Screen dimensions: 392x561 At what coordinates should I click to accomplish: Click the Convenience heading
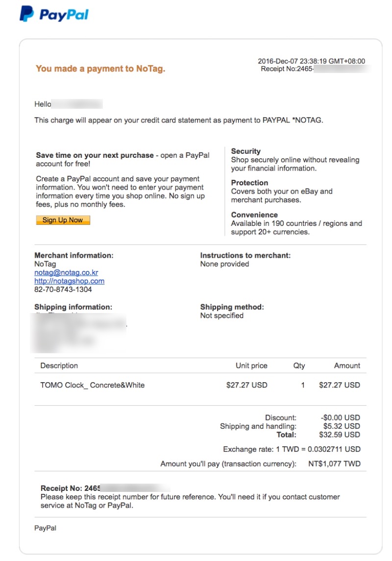254,215
